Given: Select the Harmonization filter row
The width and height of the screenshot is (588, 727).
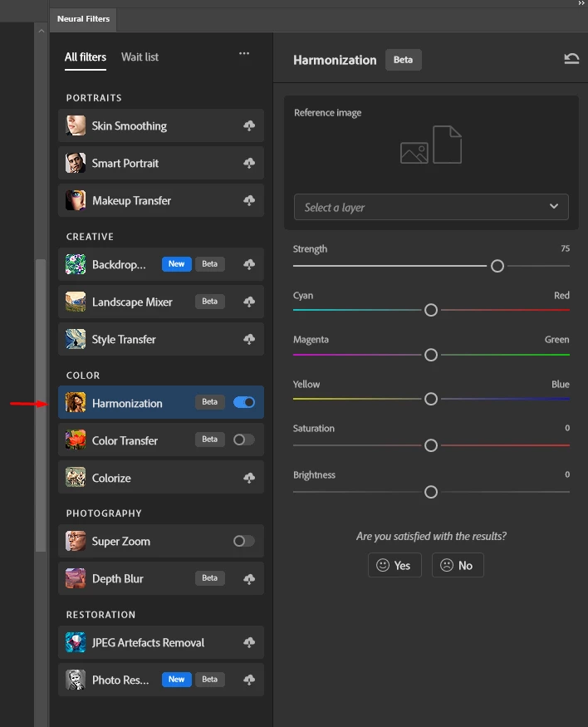Looking at the screenshot, I should tap(161, 402).
